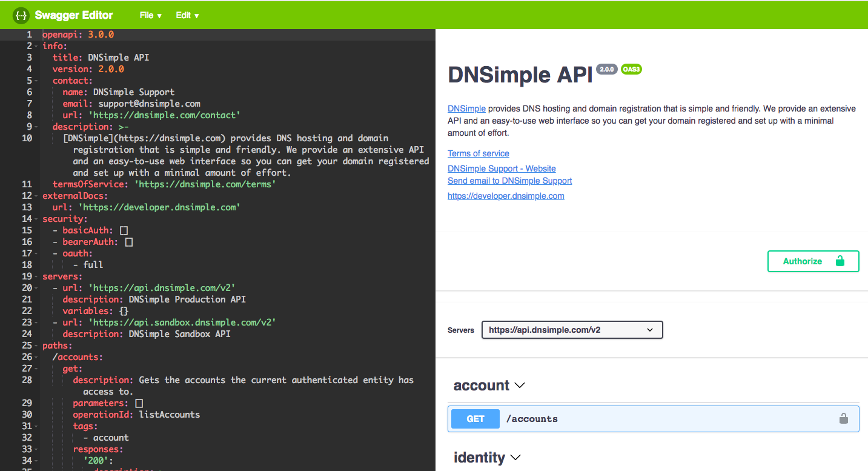Click the 'variables: {}' code line
This screenshot has height=471, width=868.
click(96, 311)
